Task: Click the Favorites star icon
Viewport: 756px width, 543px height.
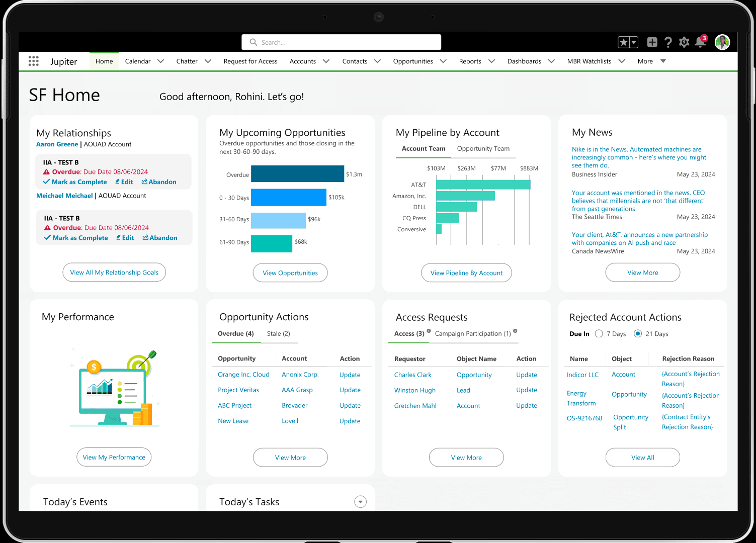Action: 624,43
